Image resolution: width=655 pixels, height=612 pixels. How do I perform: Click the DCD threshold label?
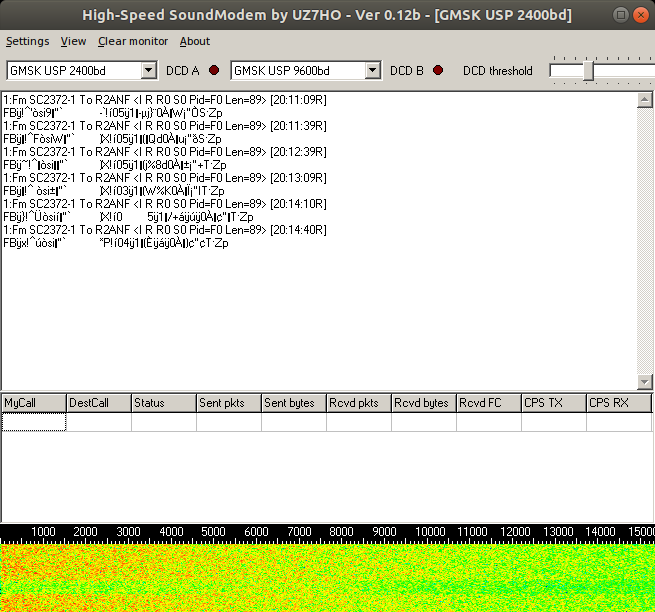(498, 71)
